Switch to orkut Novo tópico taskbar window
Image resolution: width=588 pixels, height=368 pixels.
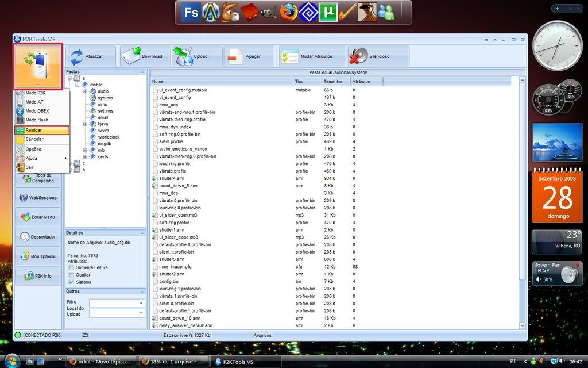[101, 362]
